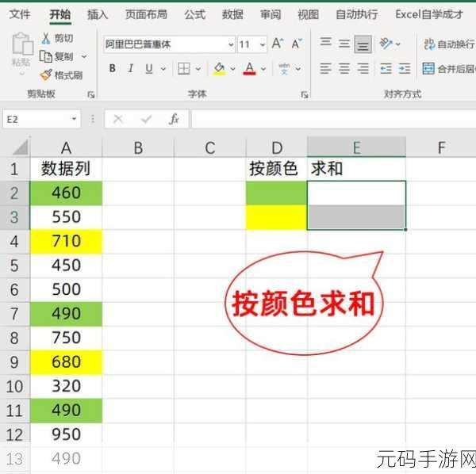Open fill color dropdown arrow
The width and height of the screenshot is (476, 474).
point(232,69)
